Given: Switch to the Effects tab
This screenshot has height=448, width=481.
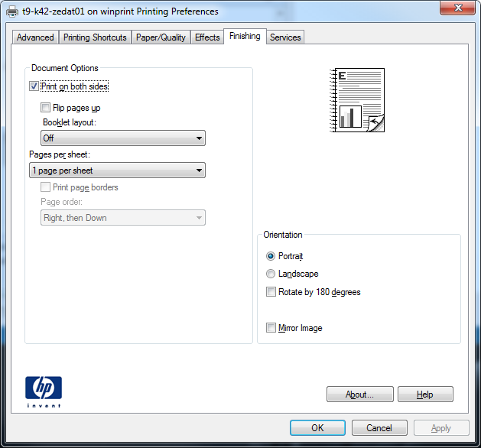Looking at the screenshot, I should [x=207, y=37].
